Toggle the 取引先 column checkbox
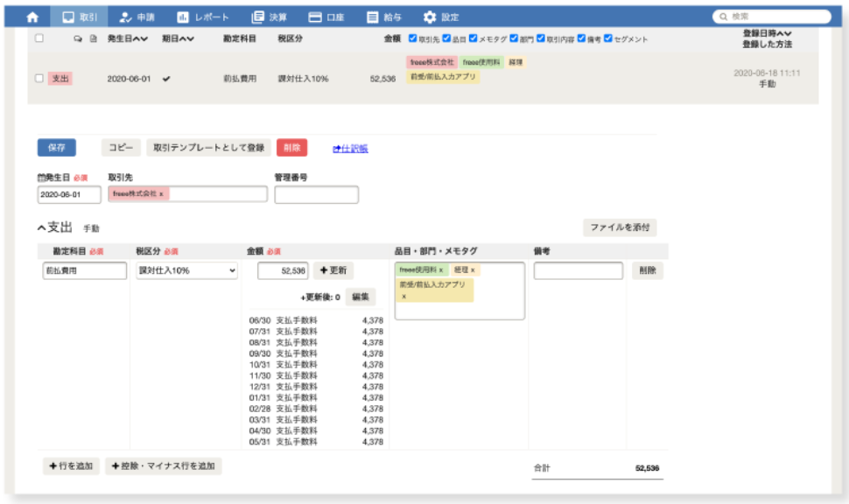The height and width of the screenshot is (504, 849). (413, 38)
